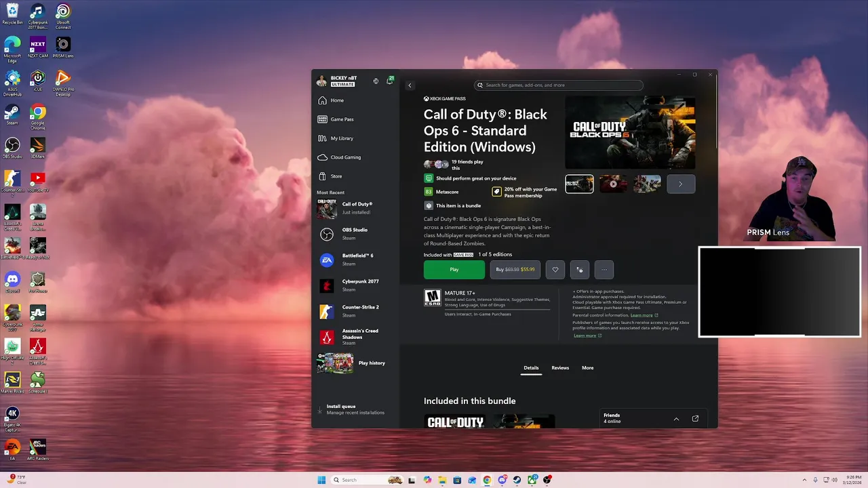This screenshot has width=868, height=488.
Task: Click Buy $55.99 button
Action: [515, 270]
